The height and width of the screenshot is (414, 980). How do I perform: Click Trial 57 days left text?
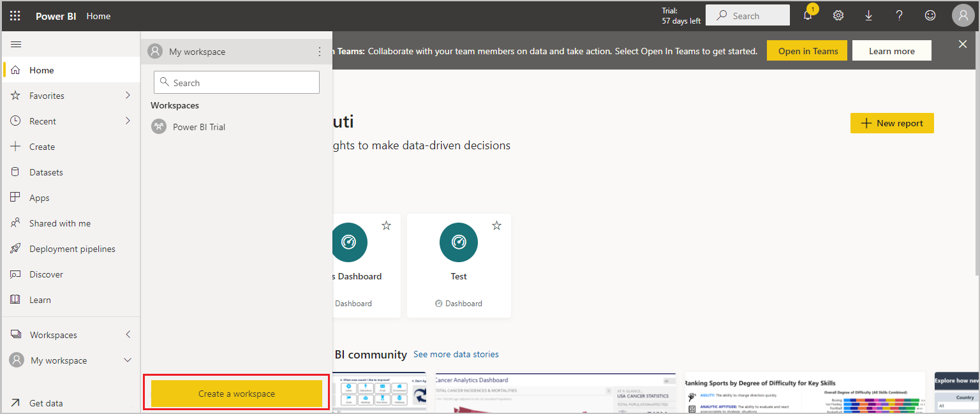click(681, 16)
